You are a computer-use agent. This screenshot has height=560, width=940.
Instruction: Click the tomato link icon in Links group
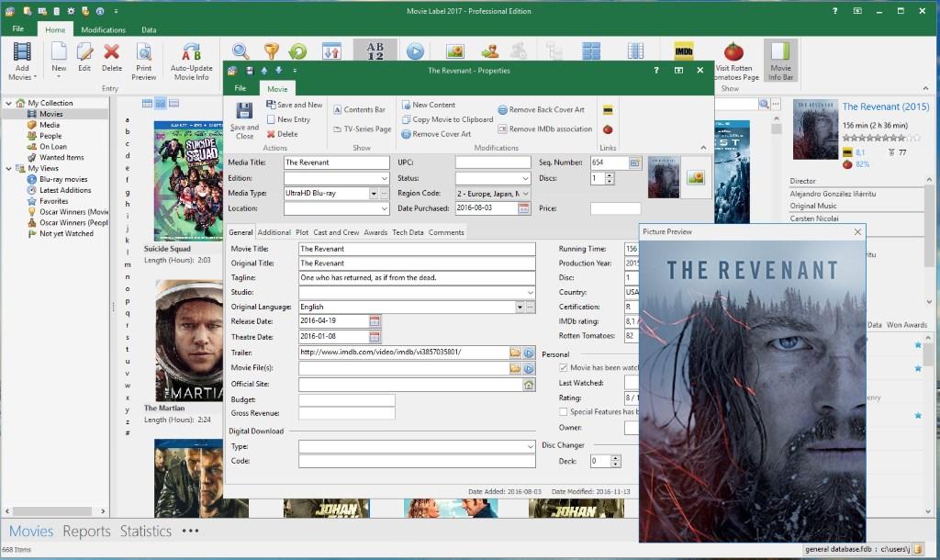coord(608,129)
